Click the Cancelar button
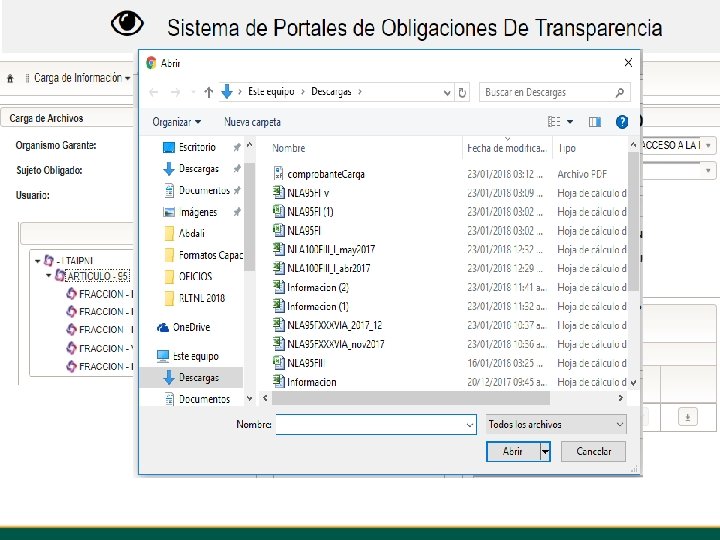Viewport: 720px width, 540px height. click(x=593, y=451)
